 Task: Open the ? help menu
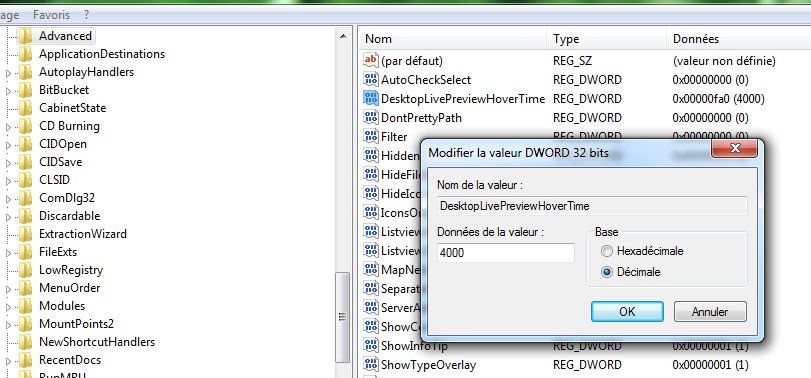(86, 15)
